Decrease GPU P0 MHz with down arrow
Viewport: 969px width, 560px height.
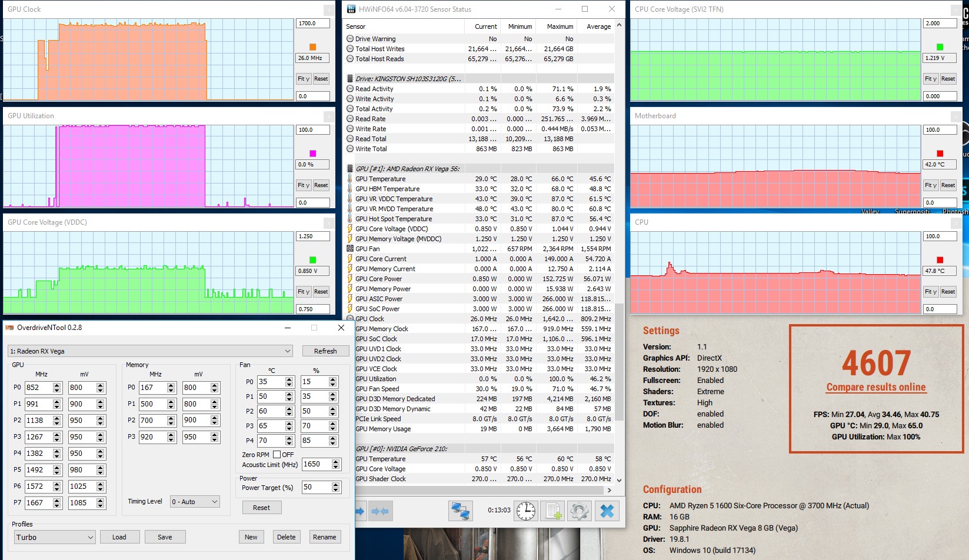point(56,390)
